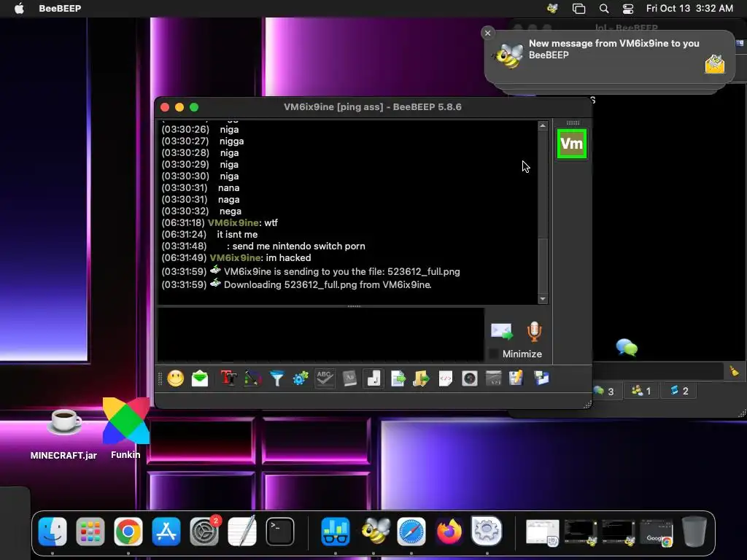
Task: Click the 'im hacked' message line
Action: tap(236, 257)
